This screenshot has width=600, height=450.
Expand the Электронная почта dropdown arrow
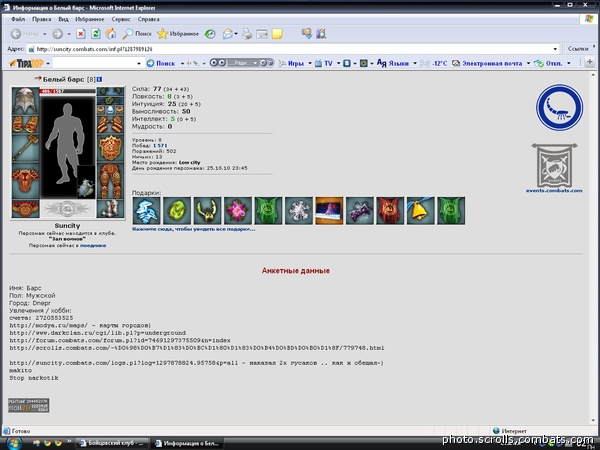pyautogui.click(x=528, y=63)
